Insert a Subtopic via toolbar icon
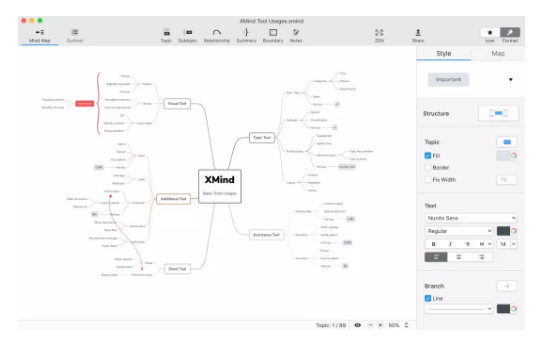The image size is (548, 360). pos(188,36)
